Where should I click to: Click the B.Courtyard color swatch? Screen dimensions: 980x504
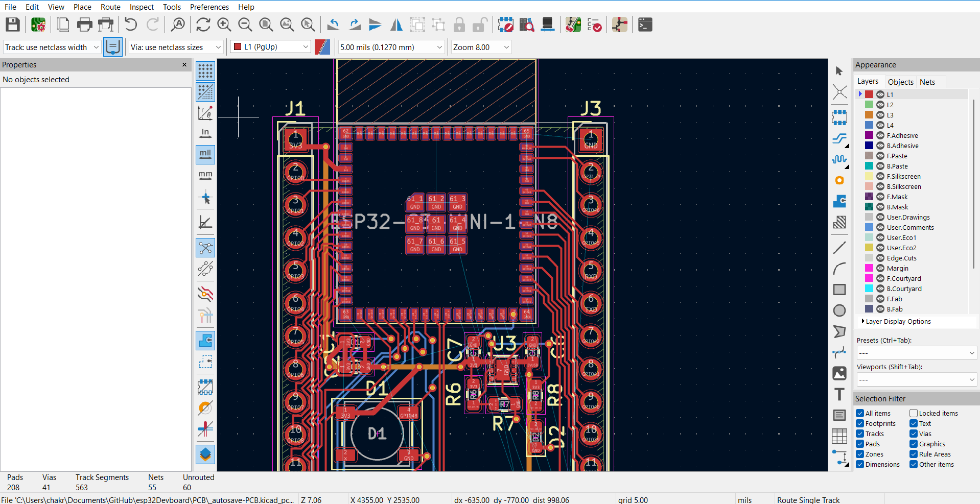tap(869, 289)
